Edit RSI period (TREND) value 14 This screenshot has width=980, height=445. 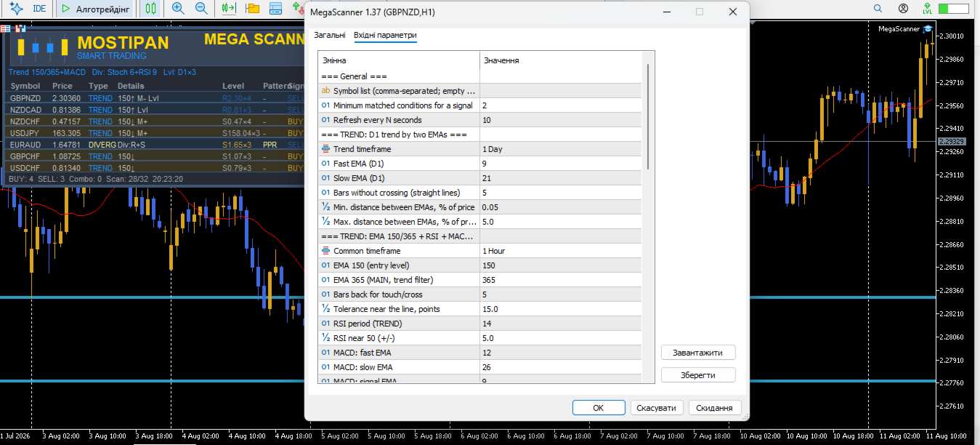tap(560, 324)
